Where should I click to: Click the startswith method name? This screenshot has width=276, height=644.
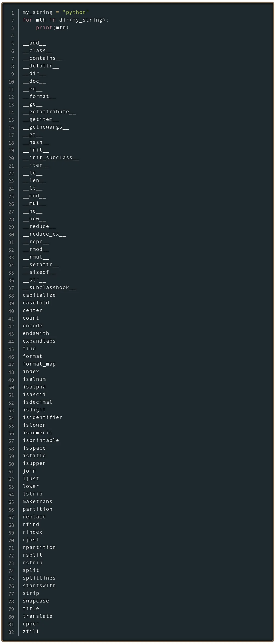[39, 586]
